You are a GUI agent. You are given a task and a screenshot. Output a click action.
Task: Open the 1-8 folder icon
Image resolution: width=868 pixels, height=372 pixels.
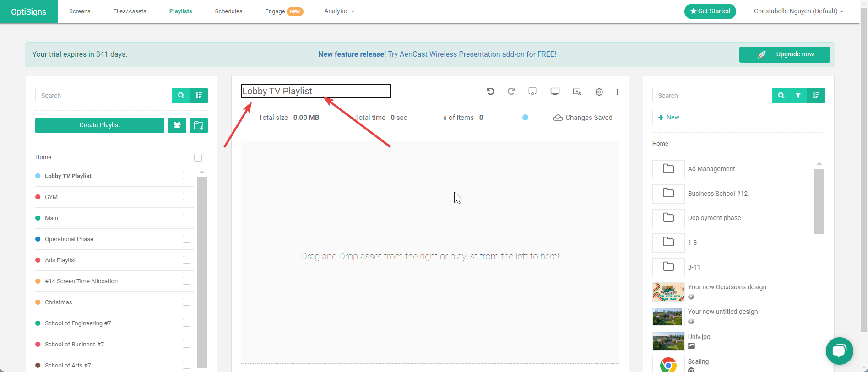pos(668,243)
